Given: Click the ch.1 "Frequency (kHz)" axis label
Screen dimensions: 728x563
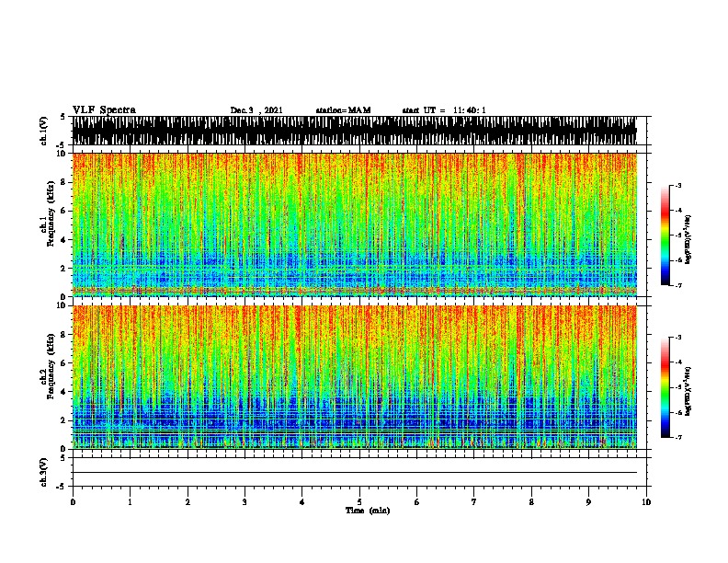Looking at the screenshot, I should click(x=51, y=214).
